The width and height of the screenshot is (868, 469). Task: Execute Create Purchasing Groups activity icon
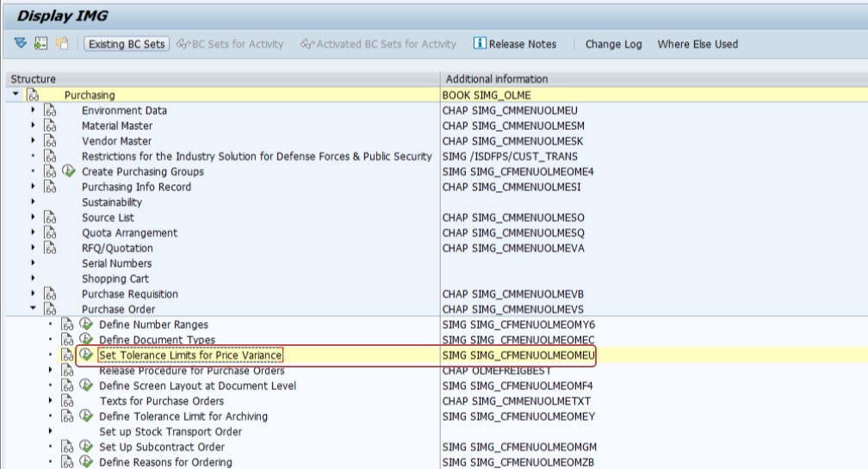click(x=69, y=171)
